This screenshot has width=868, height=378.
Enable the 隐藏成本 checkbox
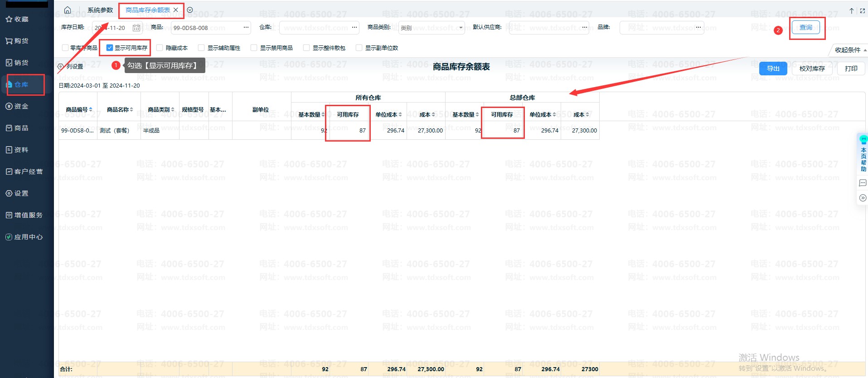pyautogui.click(x=160, y=48)
